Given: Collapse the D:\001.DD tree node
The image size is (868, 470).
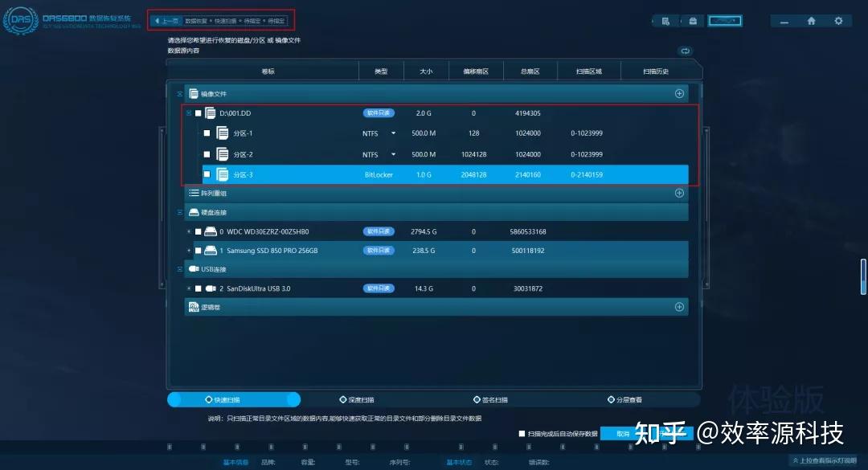Looking at the screenshot, I should 188,113.
